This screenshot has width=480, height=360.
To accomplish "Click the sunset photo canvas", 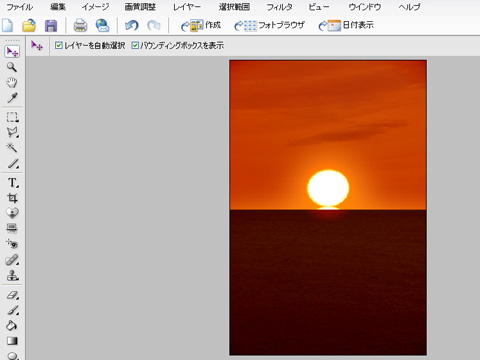I will (x=328, y=208).
